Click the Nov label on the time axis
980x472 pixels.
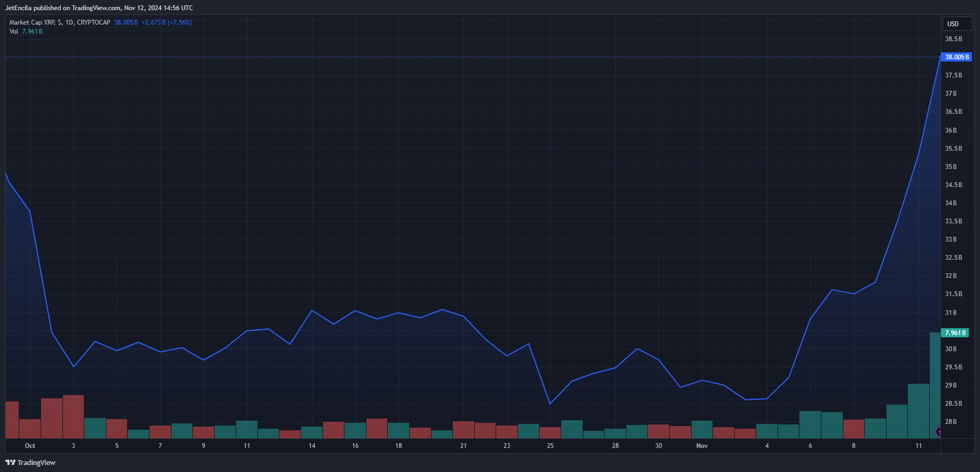pyautogui.click(x=702, y=446)
